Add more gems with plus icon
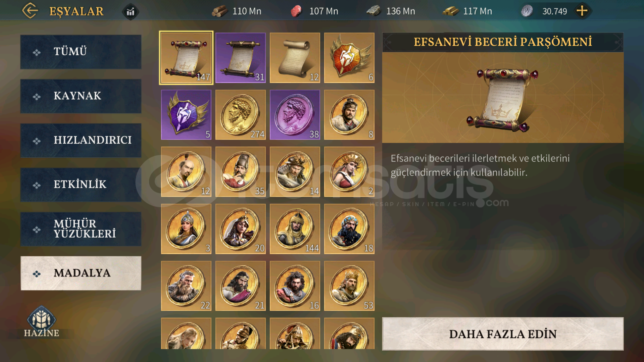 [x=582, y=11]
